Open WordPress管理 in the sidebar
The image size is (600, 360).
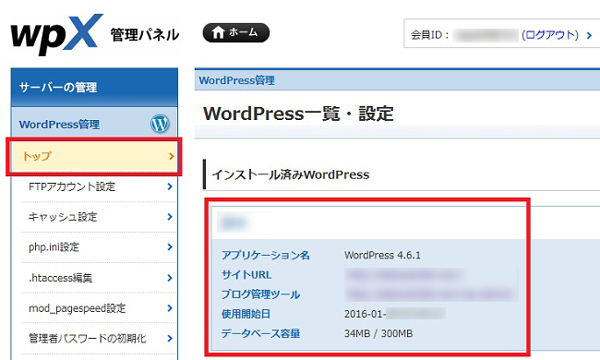click(x=59, y=124)
